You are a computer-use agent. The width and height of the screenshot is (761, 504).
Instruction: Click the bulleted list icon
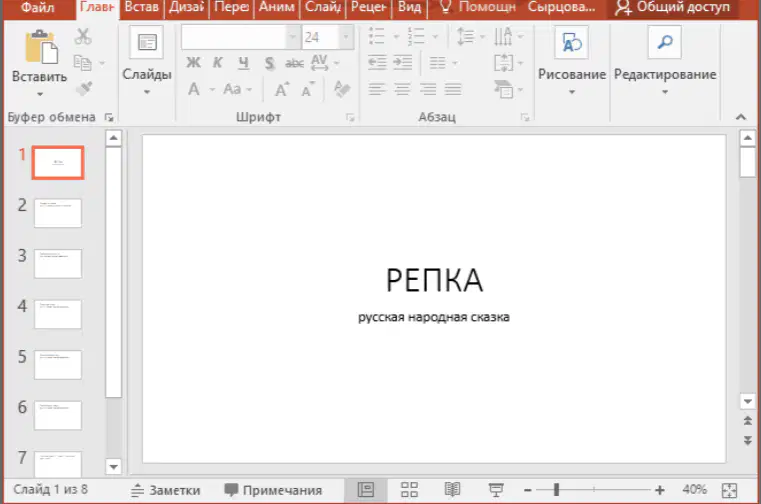377,36
